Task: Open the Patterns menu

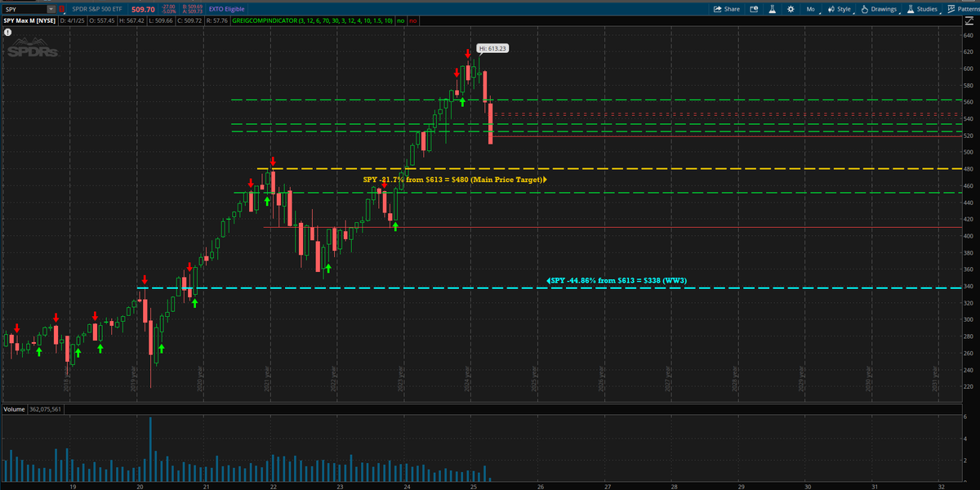Action: click(963, 9)
